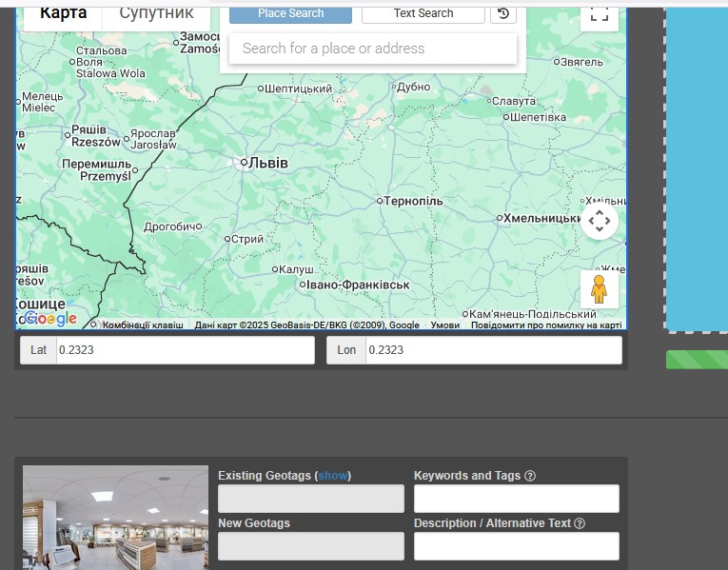Screen dimensions: 728x570
Task: Click Івано-Франківськ label on map
Action: tap(358, 285)
